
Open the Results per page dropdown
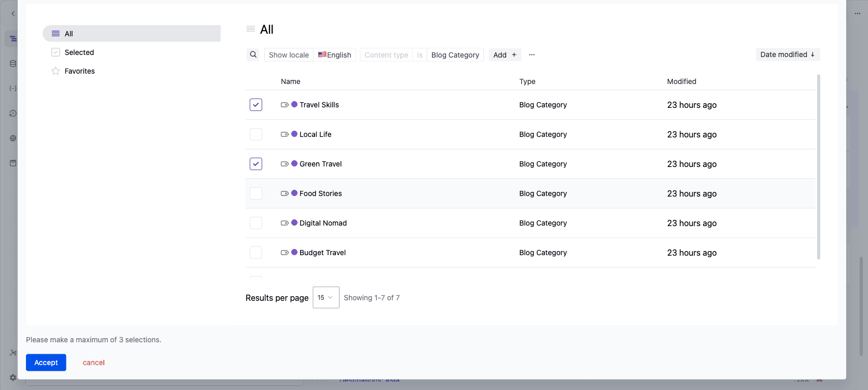tap(326, 298)
